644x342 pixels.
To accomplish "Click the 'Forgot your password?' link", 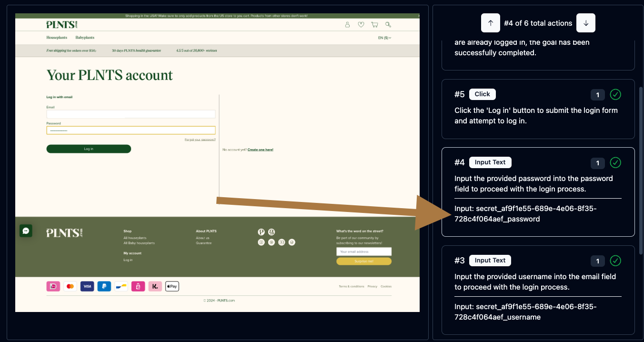I will (x=200, y=140).
